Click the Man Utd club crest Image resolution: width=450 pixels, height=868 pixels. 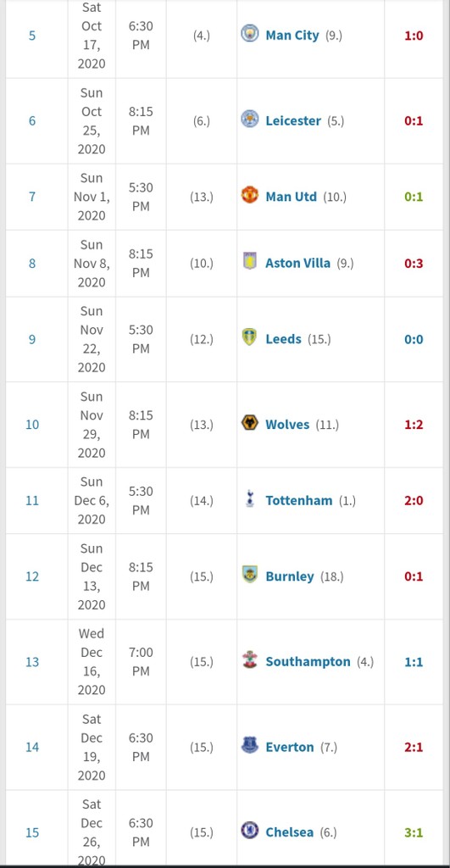pyautogui.click(x=250, y=194)
